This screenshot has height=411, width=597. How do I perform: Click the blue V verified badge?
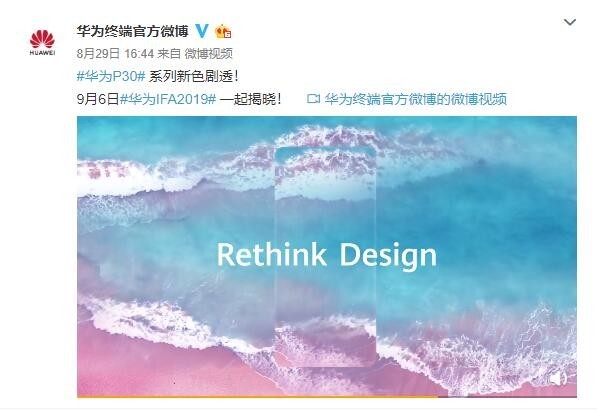[x=202, y=31]
